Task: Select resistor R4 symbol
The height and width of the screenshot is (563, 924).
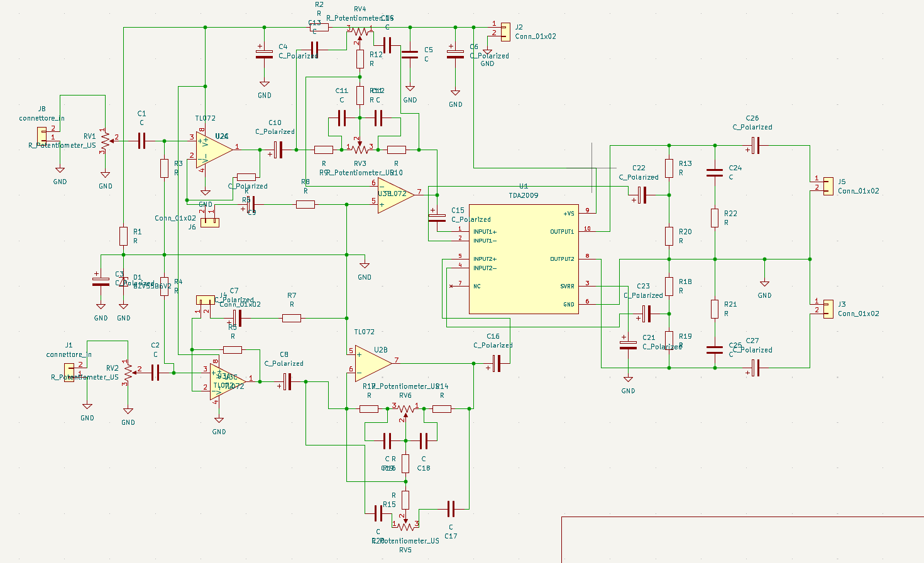Action: 164,287
